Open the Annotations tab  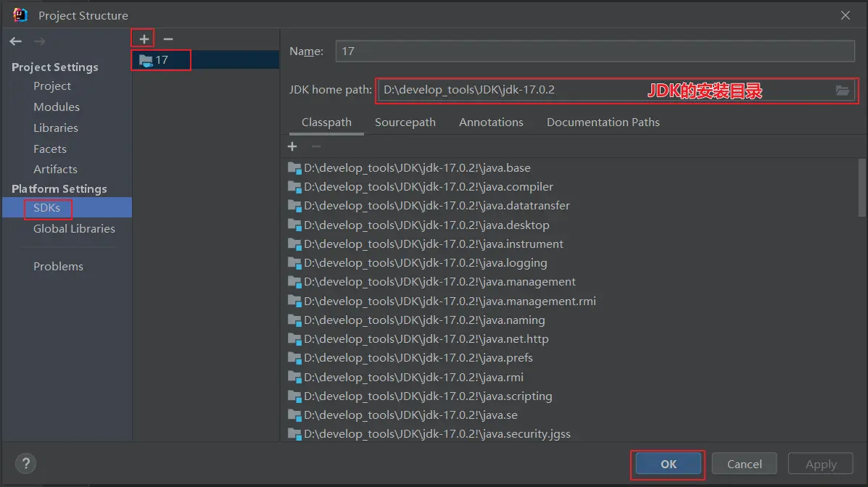tap(491, 122)
